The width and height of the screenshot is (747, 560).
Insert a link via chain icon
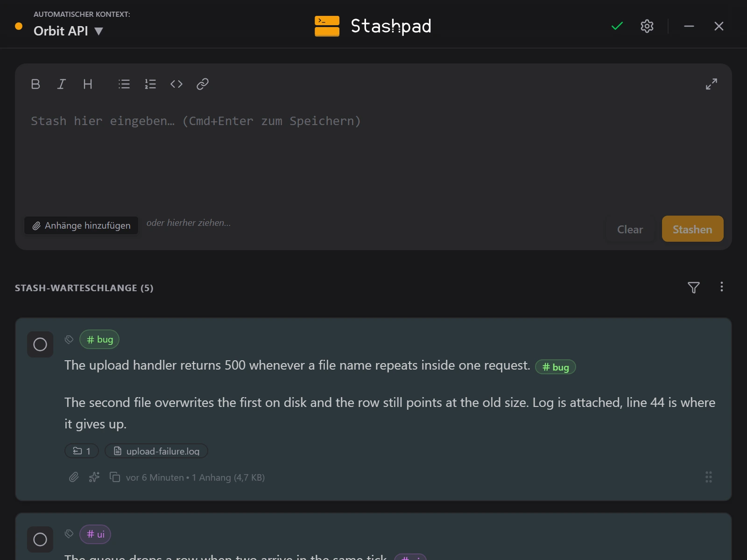pos(203,84)
